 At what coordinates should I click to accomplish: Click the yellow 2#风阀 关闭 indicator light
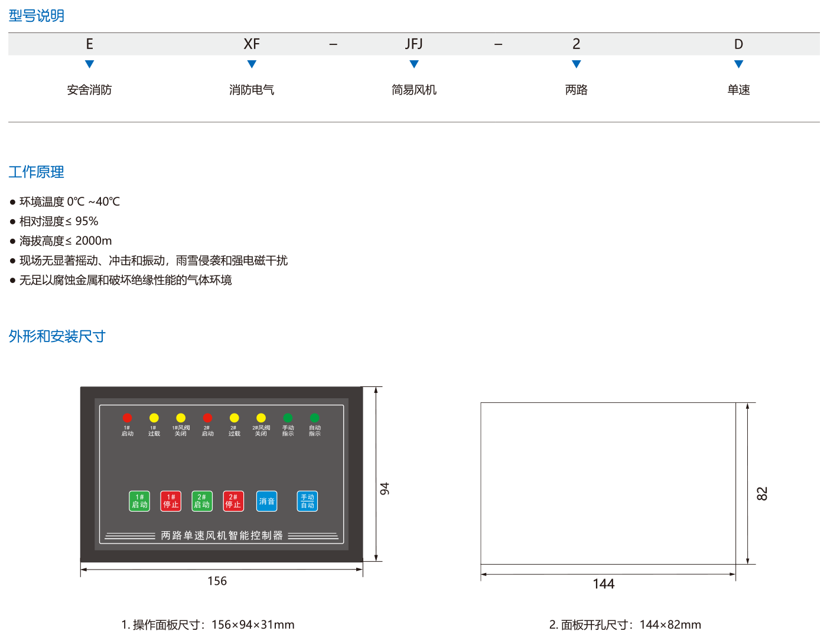tap(261, 418)
